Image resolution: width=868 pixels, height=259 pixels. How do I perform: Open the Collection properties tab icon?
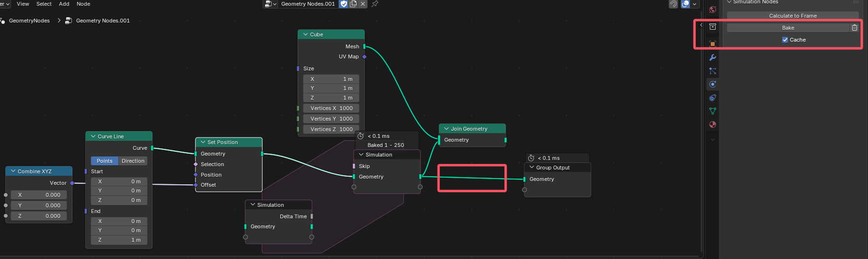(713, 27)
